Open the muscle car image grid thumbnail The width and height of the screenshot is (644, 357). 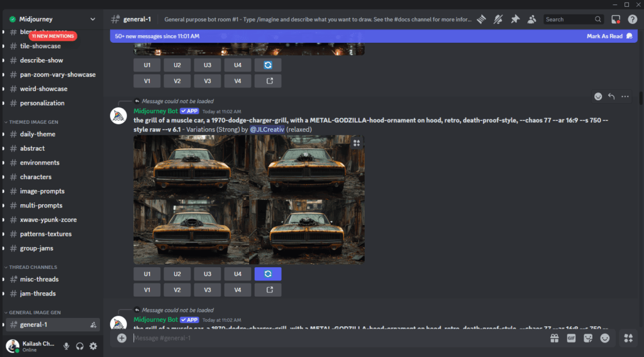point(249,200)
